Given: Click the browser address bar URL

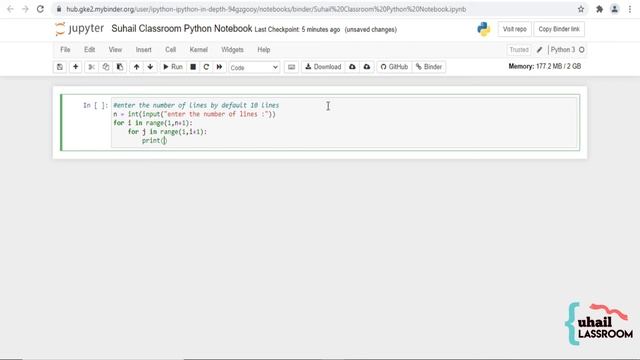Looking at the screenshot, I should pyautogui.click(x=266, y=9).
